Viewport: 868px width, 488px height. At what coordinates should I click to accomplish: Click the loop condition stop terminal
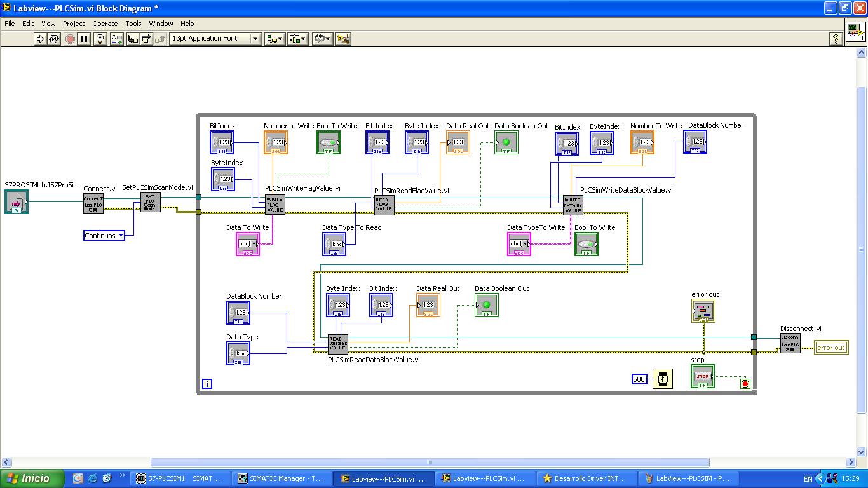coord(745,383)
